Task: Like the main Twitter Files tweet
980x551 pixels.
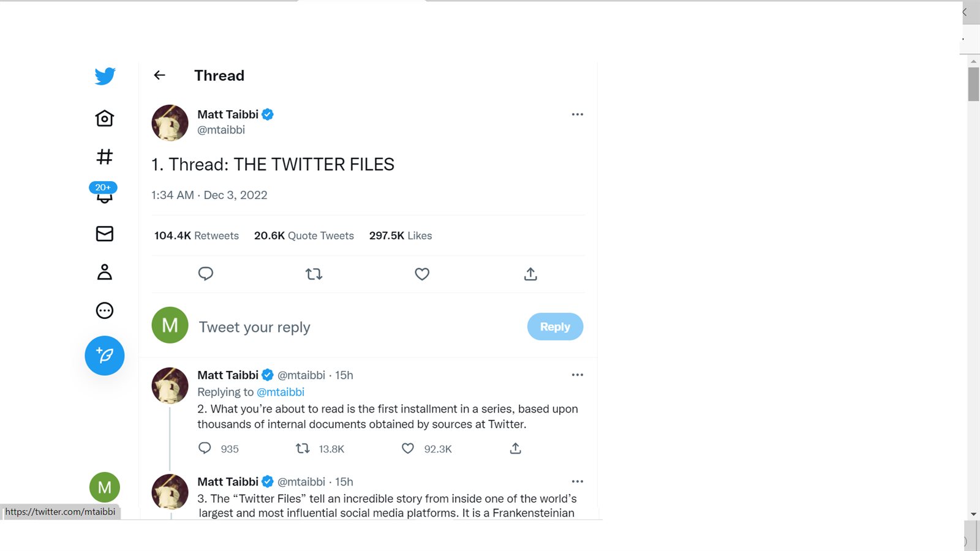Action: 422,274
